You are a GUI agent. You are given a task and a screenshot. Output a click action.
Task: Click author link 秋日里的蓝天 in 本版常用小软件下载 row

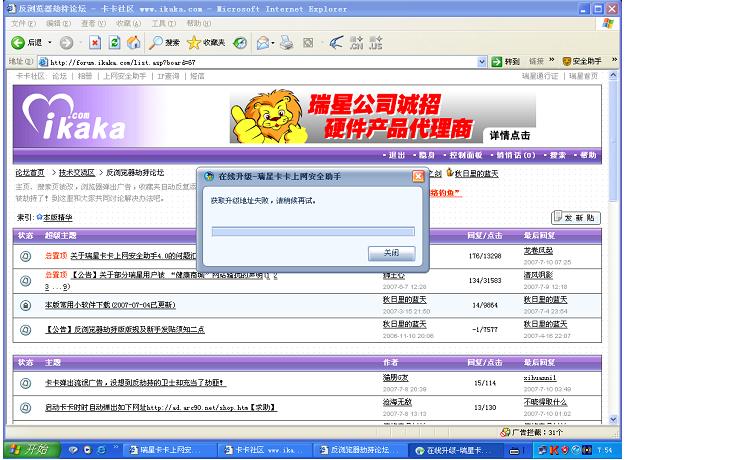[x=405, y=300]
